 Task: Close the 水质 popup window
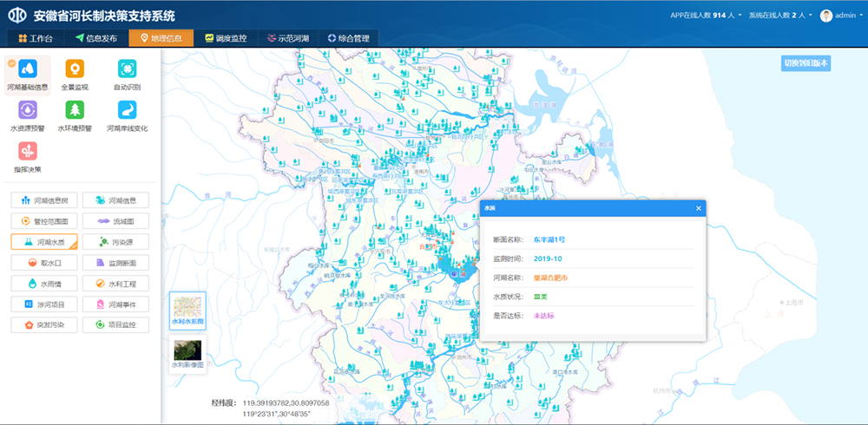(x=698, y=208)
